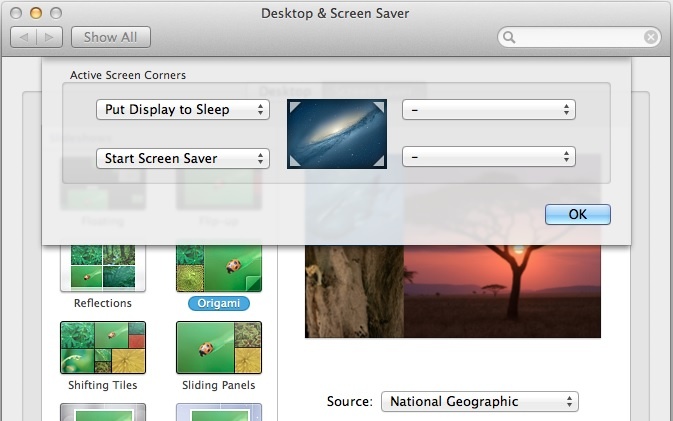This screenshot has width=673, height=421.
Task: Click the Active Screen Corners heading
Action: pyautogui.click(x=128, y=75)
